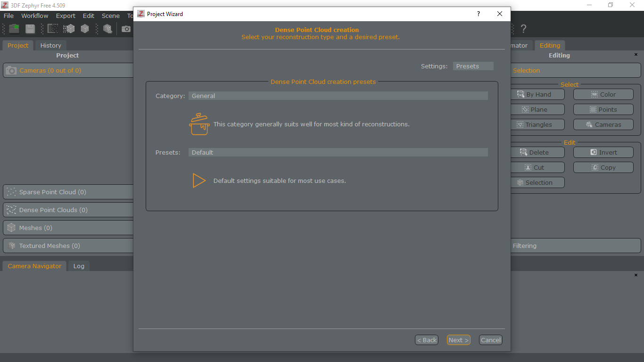Click the Copy button in Edit group

tap(603, 167)
